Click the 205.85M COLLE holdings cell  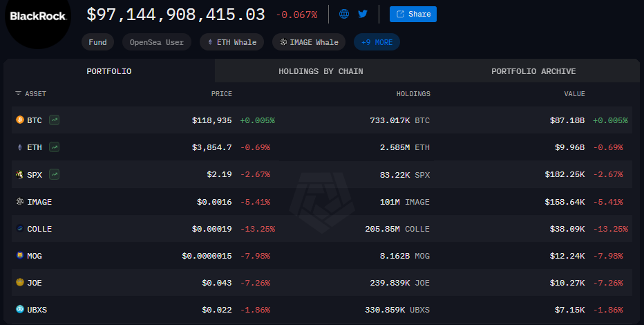coord(397,229)
